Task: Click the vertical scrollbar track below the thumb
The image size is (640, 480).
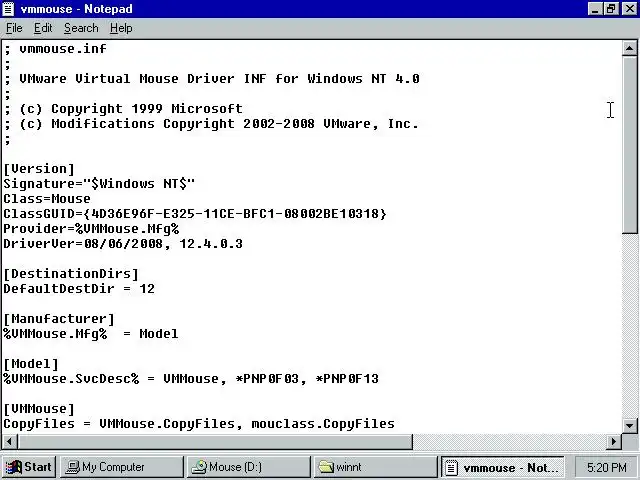Action: point(630,325)
